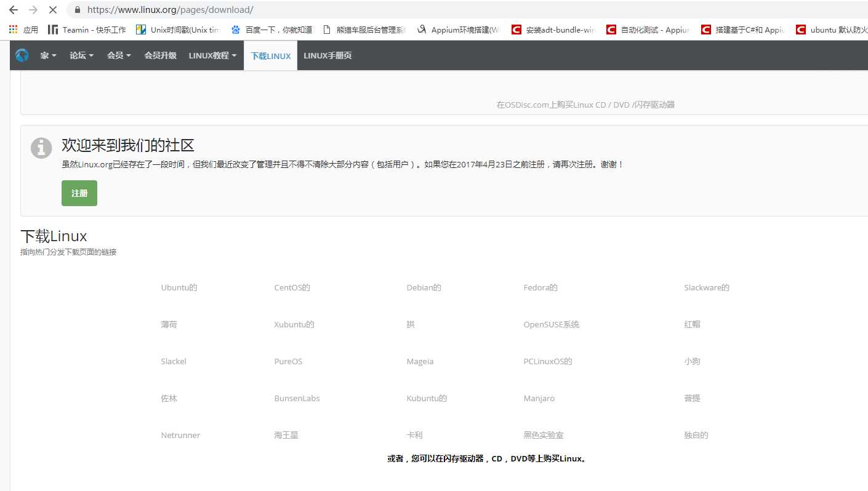868x491 pixels.
Task: Click the 下载Linux page heading
Action: [x=54, y=236]
